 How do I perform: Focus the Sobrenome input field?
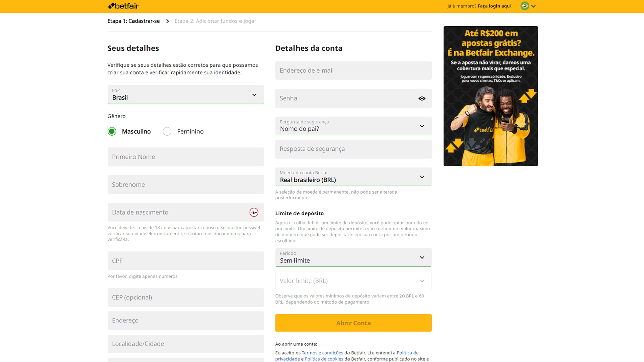pyautogui.click(x=185, y=184)
